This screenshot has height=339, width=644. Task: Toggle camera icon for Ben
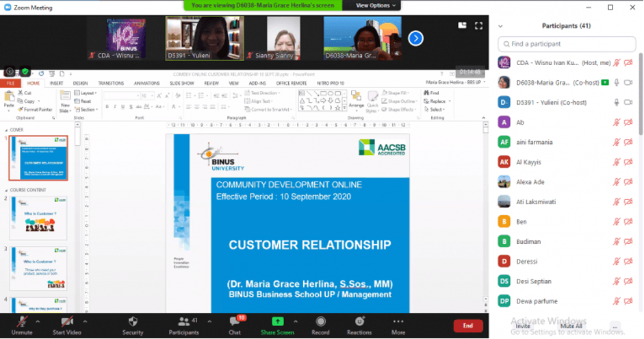(628, 221)
